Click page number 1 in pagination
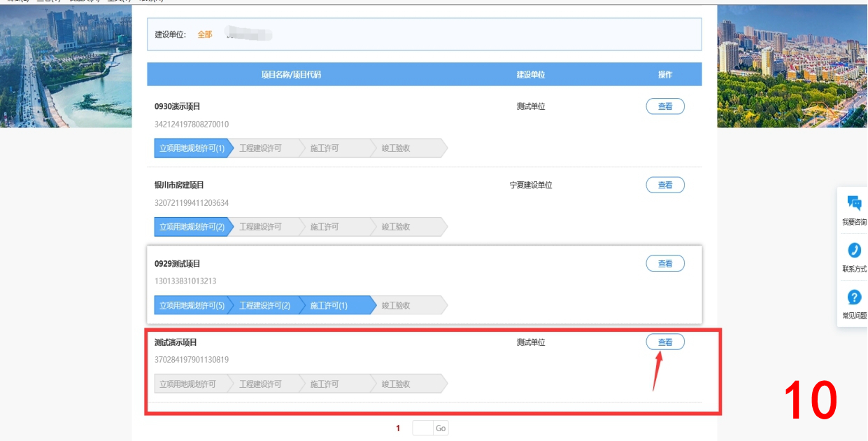Screen dimensions: 868x441 pyautogui.click(x=398, y=428)
